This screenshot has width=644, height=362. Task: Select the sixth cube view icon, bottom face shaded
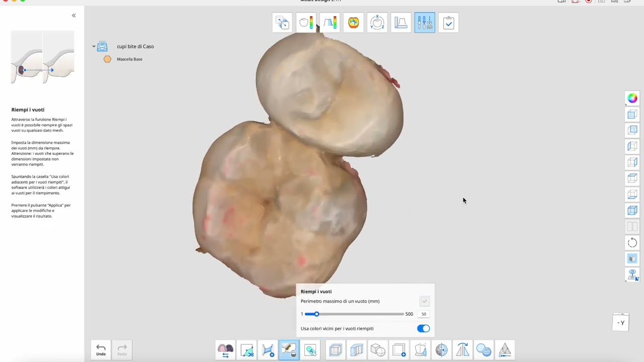point(632,195)
